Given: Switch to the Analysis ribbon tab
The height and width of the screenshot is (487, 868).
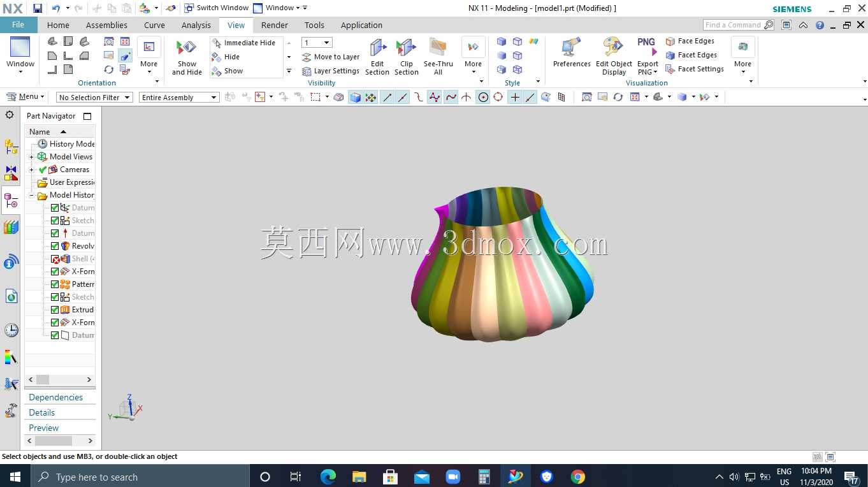Looking at the screenshot, I should coord(196,25).
